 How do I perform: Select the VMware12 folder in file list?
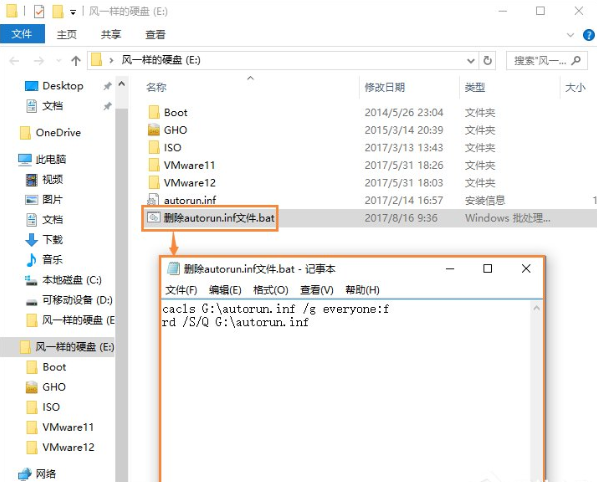pyautogui.click(x=182, y=183)
